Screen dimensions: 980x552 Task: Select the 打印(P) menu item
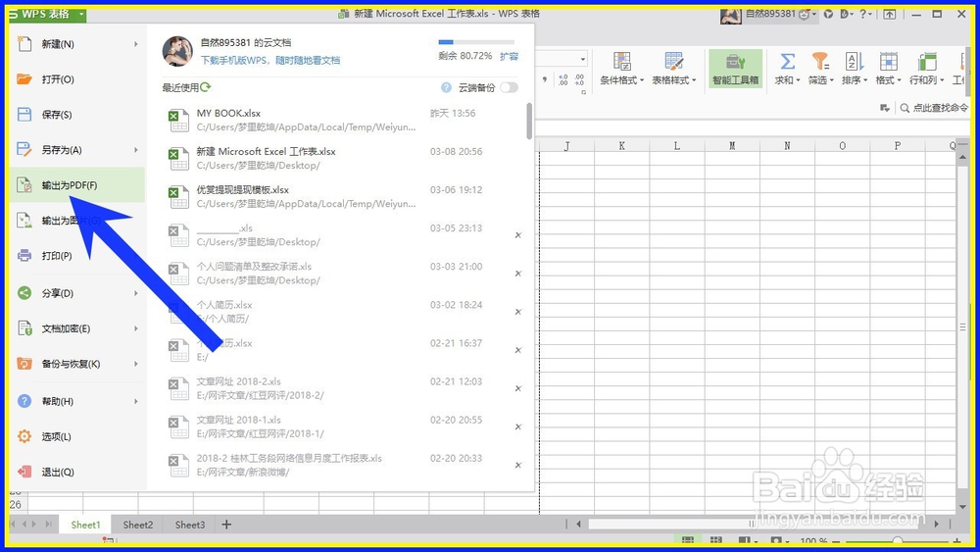76,256
